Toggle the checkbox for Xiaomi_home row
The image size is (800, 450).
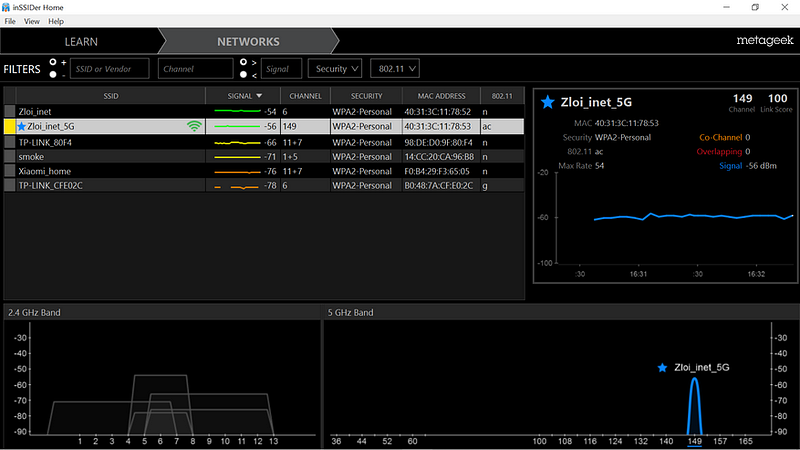10,171
